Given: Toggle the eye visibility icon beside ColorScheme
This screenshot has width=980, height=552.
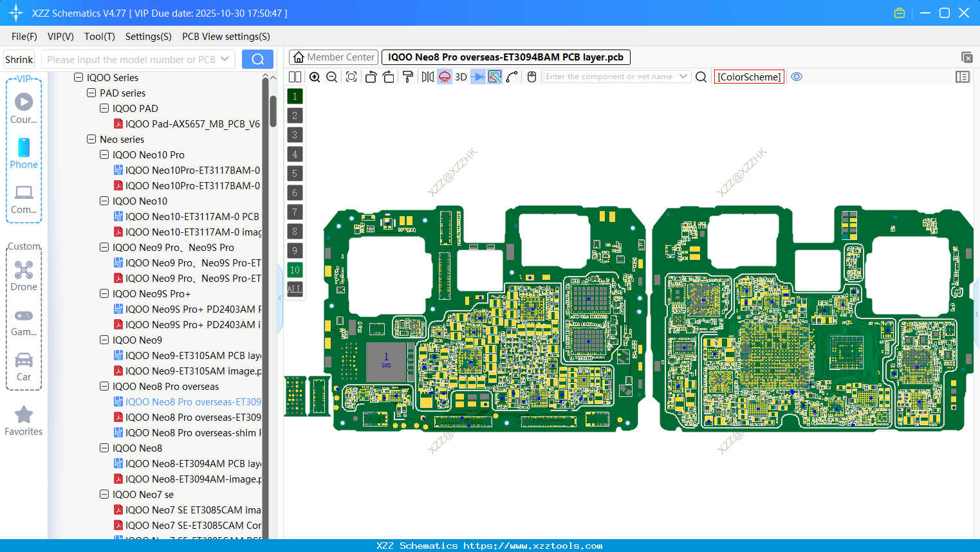Looking at the screenshot, I should 797,77.
